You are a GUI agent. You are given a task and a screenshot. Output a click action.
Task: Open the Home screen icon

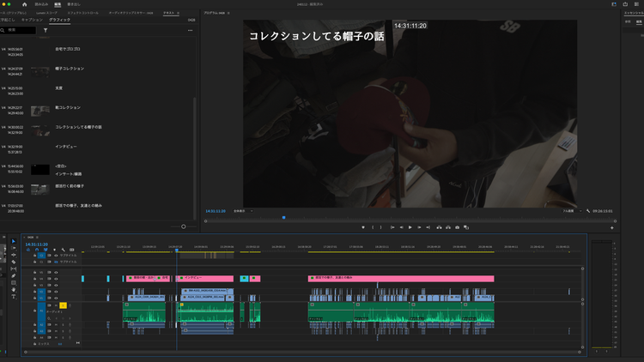[x=24, y=4]
